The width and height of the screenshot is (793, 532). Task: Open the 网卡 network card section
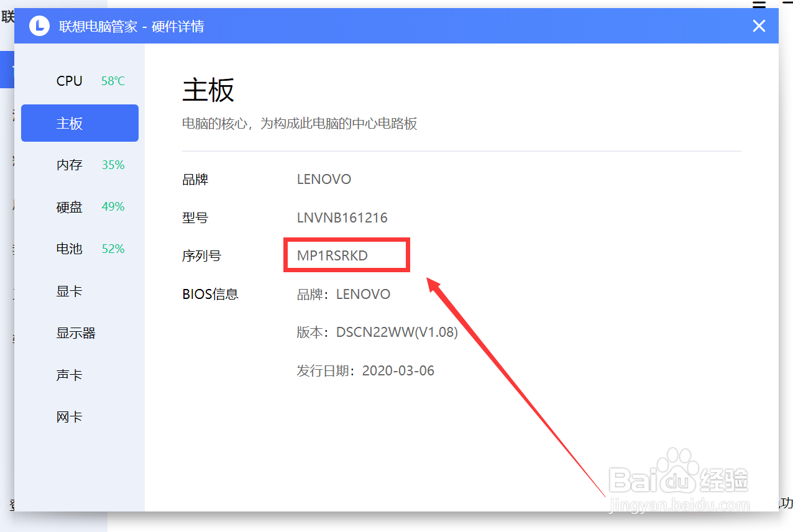80,417
